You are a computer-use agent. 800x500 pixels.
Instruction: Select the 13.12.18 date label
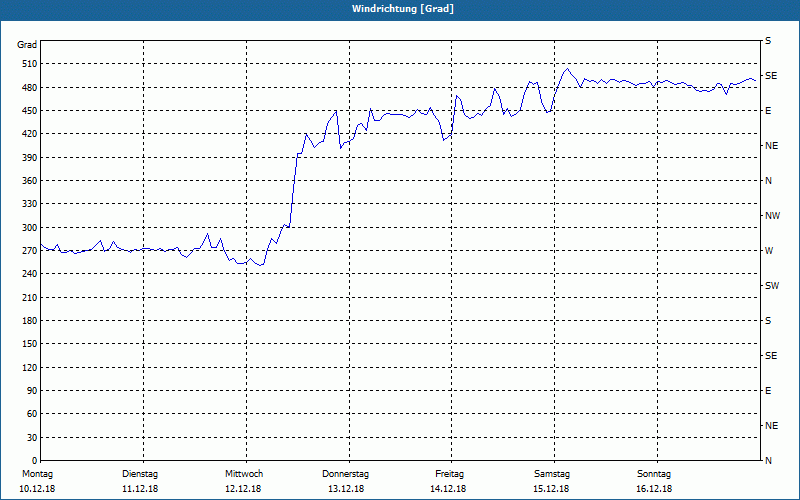(346, 489)
